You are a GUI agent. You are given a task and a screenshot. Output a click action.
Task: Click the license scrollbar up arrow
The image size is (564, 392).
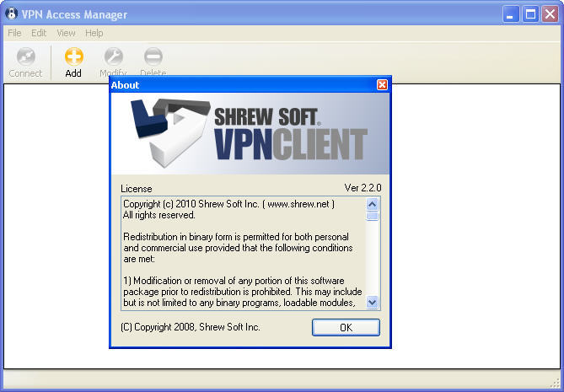[373, 204]
